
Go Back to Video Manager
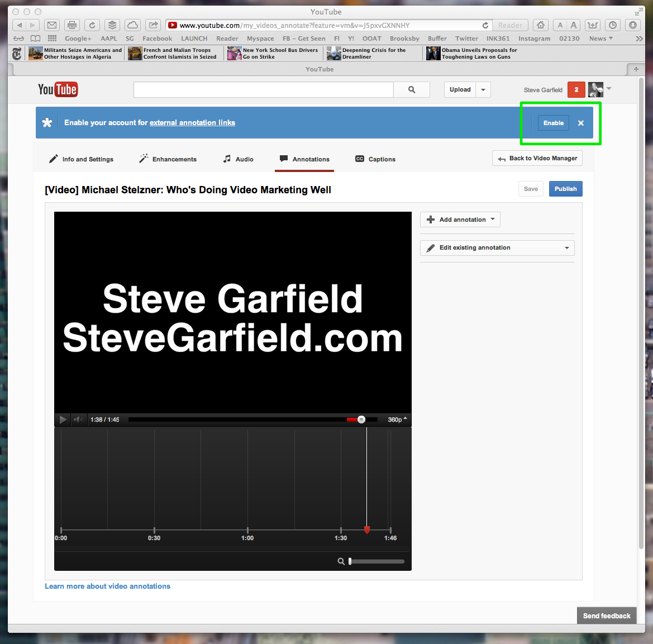point(537,158)
